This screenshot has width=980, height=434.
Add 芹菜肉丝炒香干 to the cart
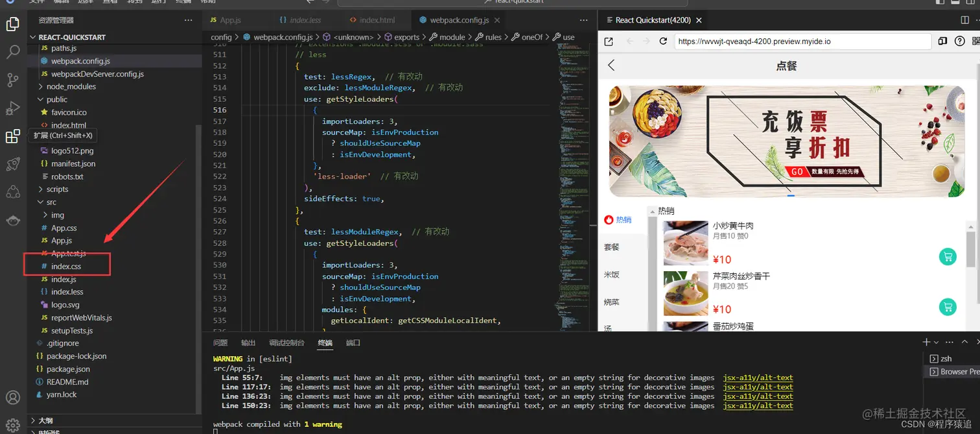click(948, 307)
